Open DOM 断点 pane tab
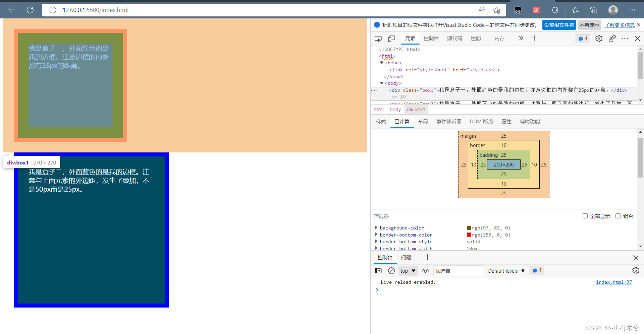This screenshot has width=644, height=334. pyautogui.click(x=481, y=122)
